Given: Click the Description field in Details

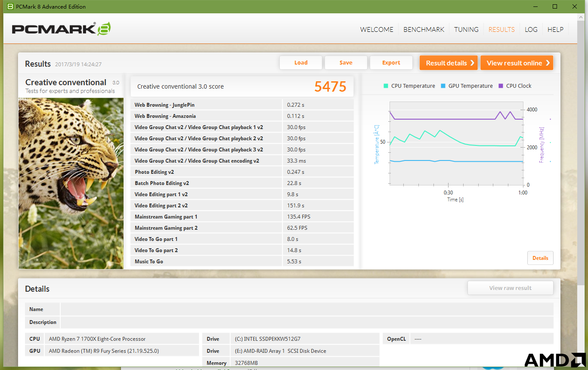Looking at the screenshot, I should (x=306, y=322).
